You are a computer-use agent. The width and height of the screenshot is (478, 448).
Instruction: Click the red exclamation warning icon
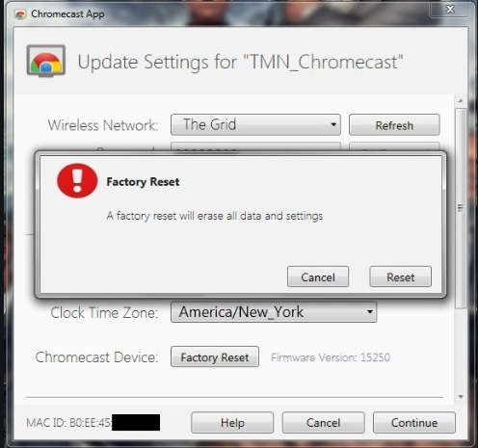pyautogui.click(x=77, y=181)
